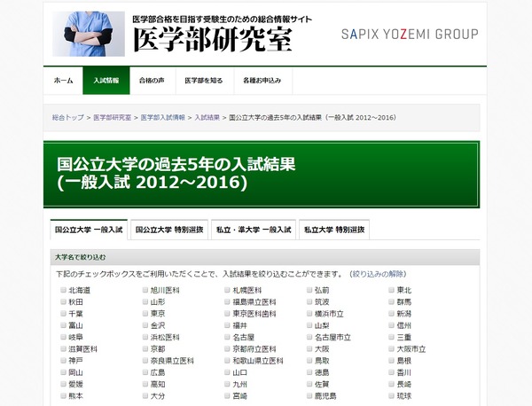Check the 和歌山県立医科 checkbox
The image size is (532, 406).
tap(227, 361)
